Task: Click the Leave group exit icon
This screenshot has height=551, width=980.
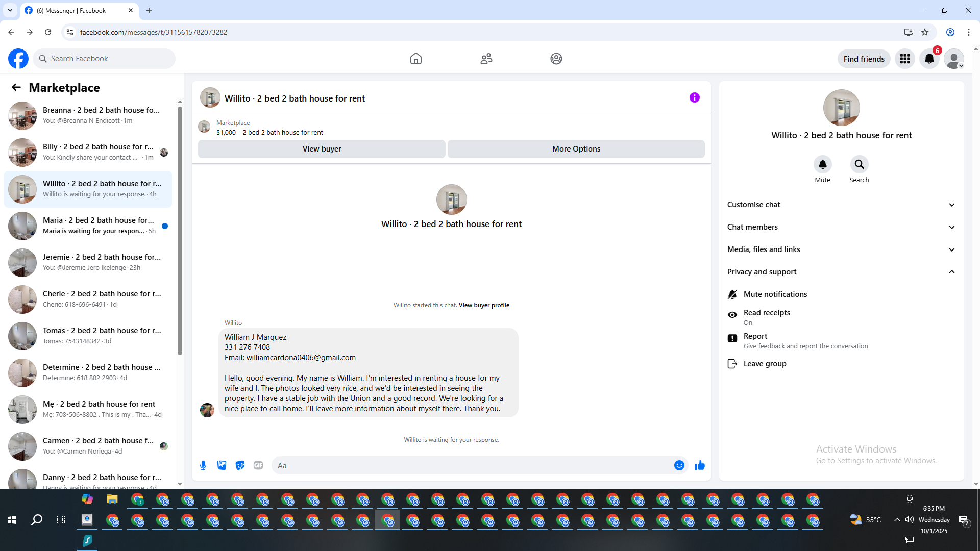Action: [732, 364]
